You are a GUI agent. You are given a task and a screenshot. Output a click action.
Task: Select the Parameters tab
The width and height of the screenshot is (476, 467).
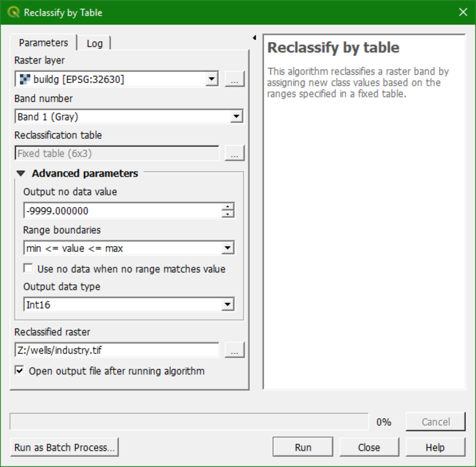pos(43,43)
